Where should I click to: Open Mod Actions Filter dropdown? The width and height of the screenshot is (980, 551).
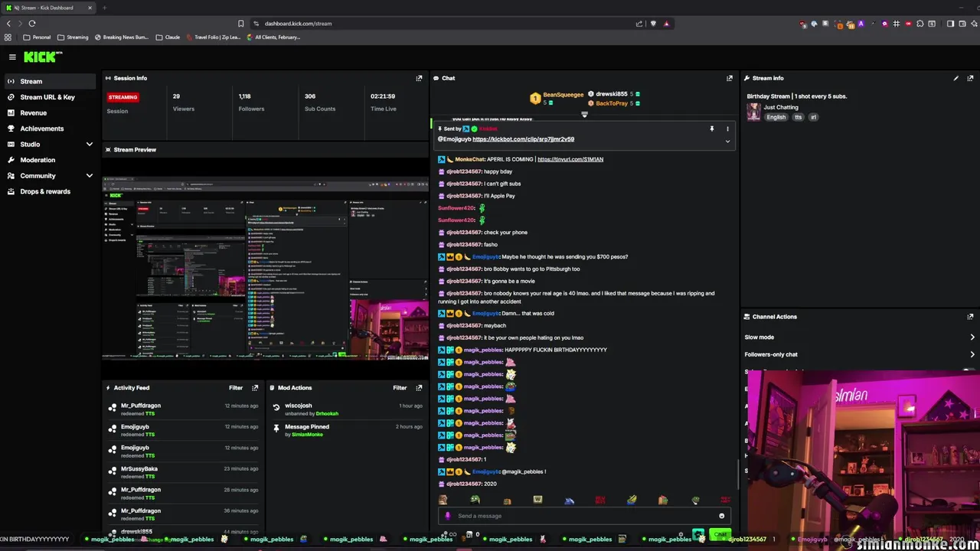(x=400, y=388)
